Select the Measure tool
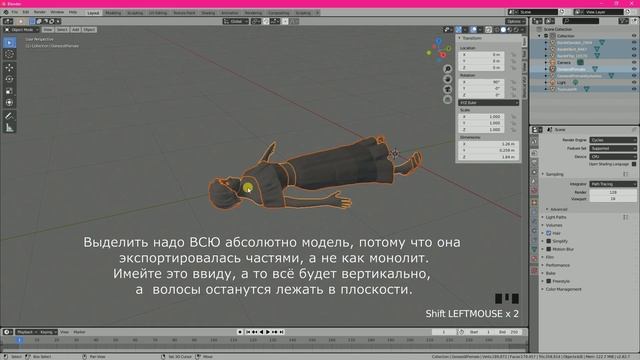 9,128
